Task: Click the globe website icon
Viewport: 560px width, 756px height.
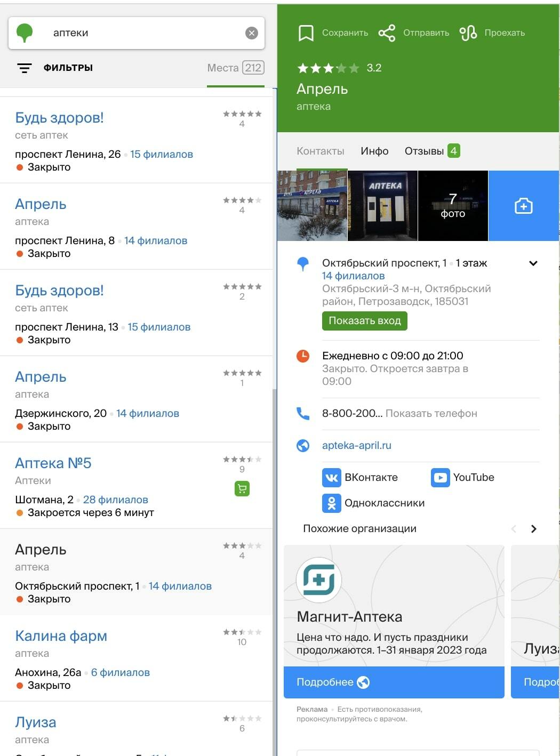Action: [x=303, y=445]
